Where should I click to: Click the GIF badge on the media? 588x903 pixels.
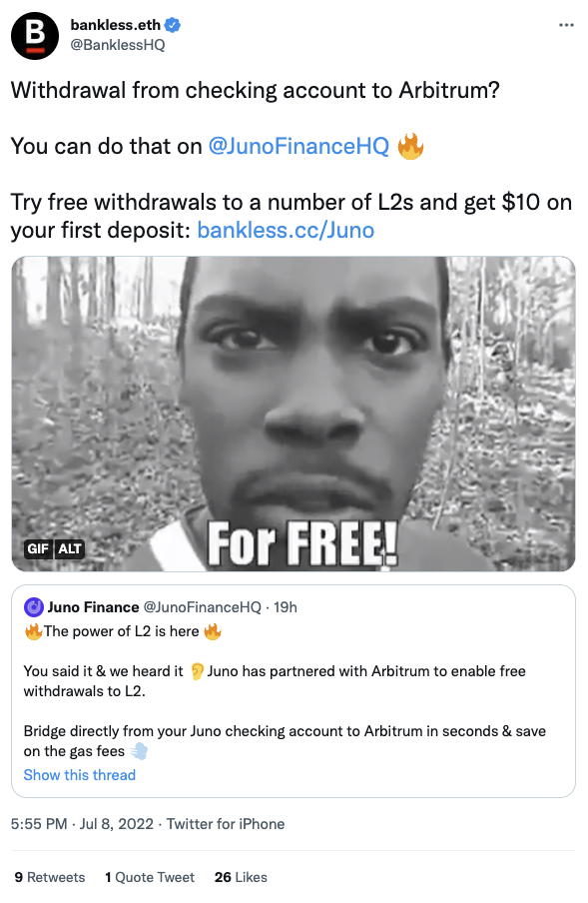click(38, 548)
